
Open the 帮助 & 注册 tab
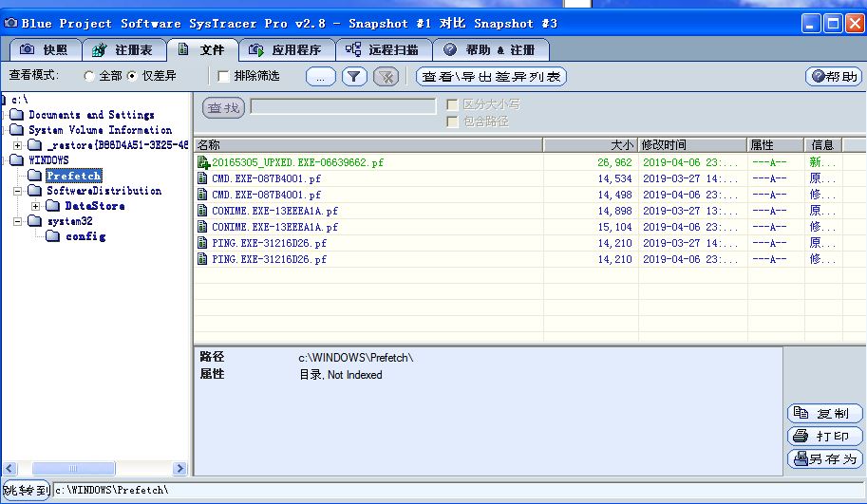coord(491,49)
